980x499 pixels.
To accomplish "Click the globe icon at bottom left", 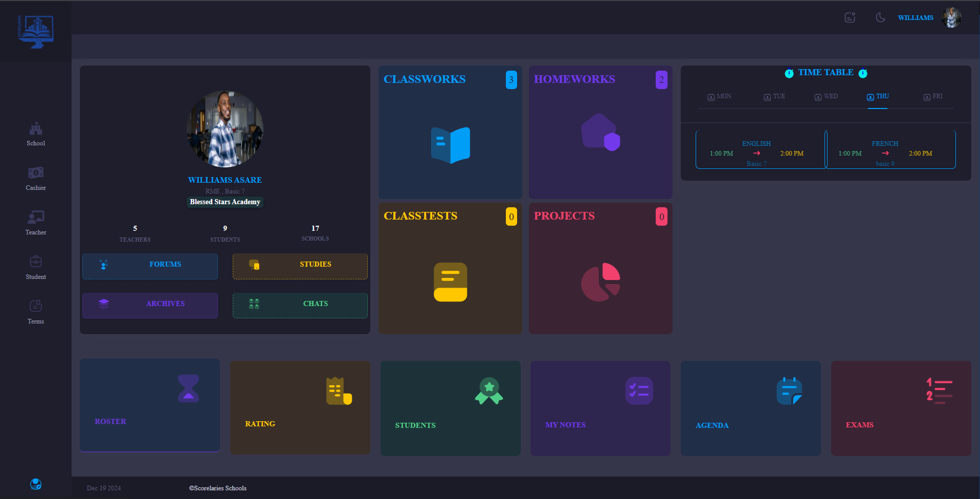I will tap(36, 484).
